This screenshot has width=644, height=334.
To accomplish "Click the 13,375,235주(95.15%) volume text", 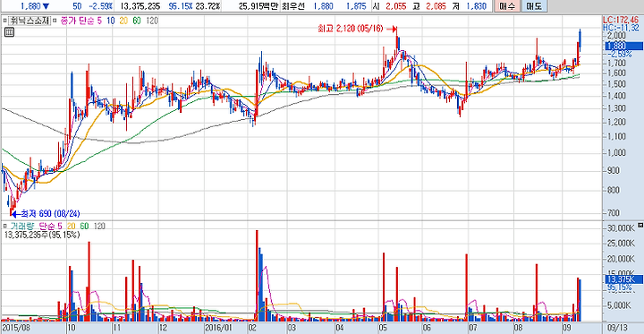I will coord(42,235).
